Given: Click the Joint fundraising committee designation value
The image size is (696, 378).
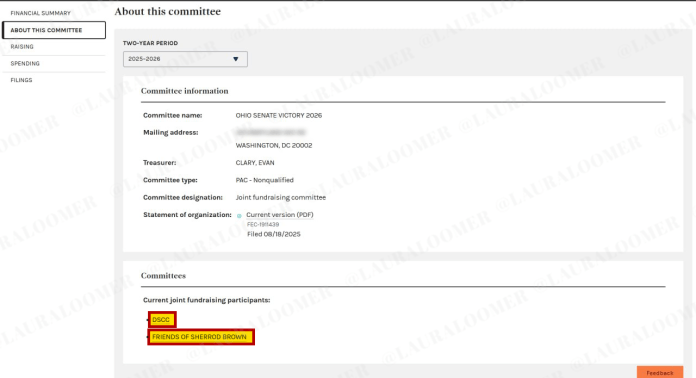Looking at the screenshot, I should pos(281,197).
